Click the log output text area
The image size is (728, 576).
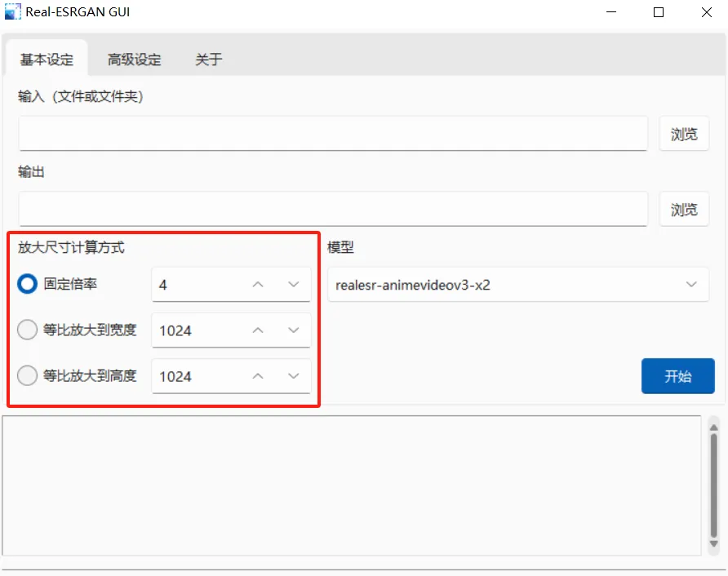[352, 485]
